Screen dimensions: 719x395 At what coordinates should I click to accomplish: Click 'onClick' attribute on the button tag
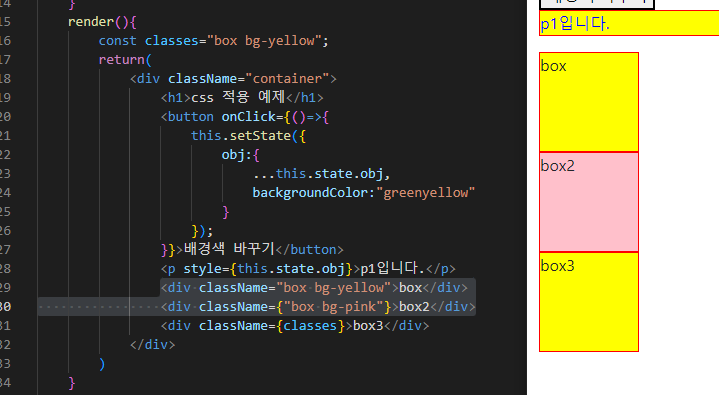click(x=249, y=117)
